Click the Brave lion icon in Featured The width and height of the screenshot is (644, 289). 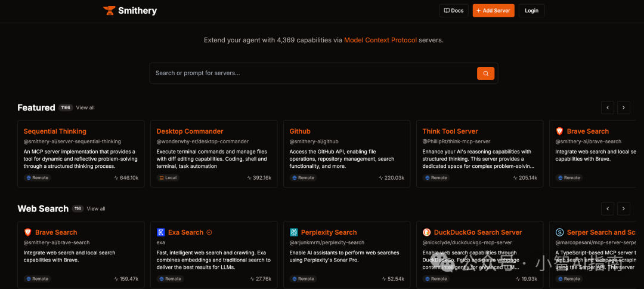point(559,131)
